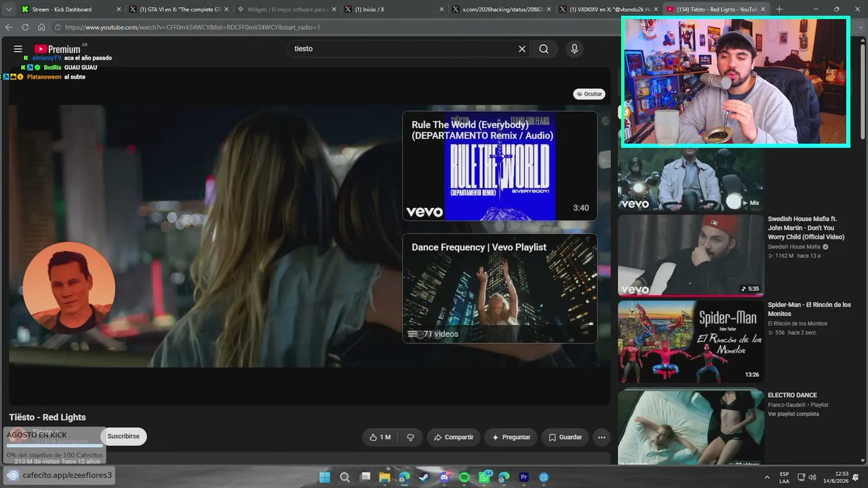Run search with the magnifier button
868x488 pixels.
pos(544,49)
